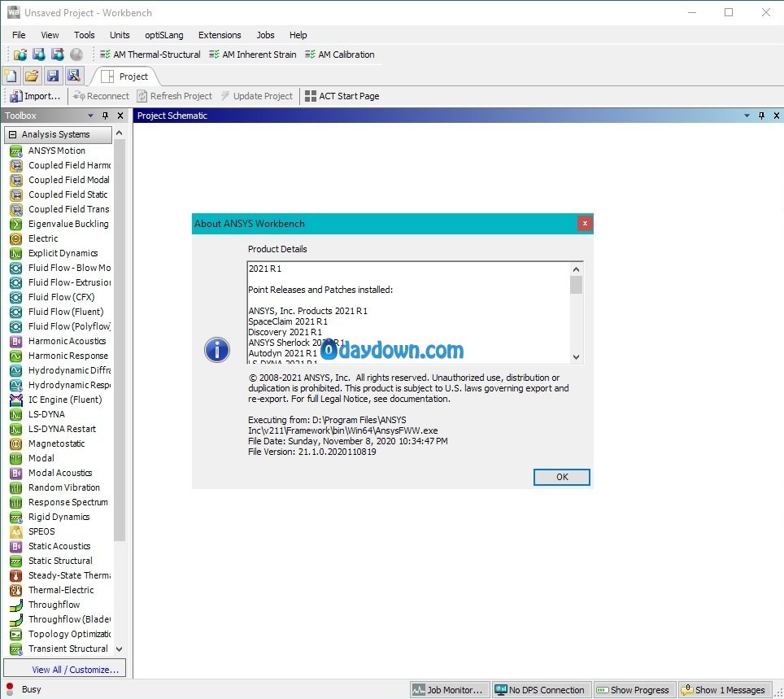Switch to the Project tab
Image resolution: width=784 pixels, height=699 pixels.
(x=125, y=76)
